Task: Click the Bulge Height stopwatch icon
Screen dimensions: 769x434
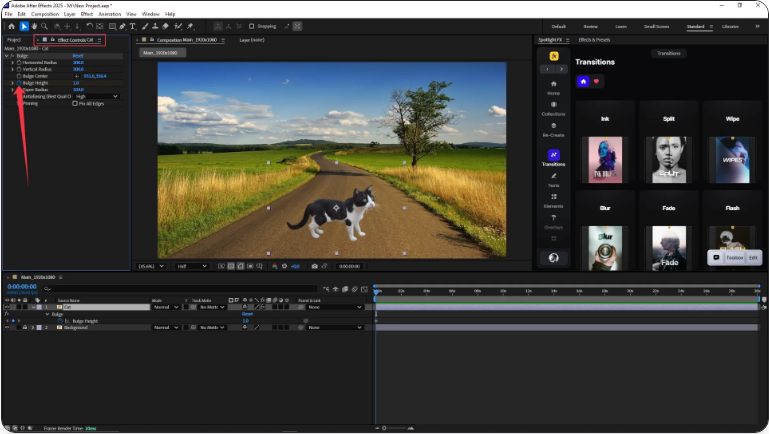Action: (x=18, y=82)
